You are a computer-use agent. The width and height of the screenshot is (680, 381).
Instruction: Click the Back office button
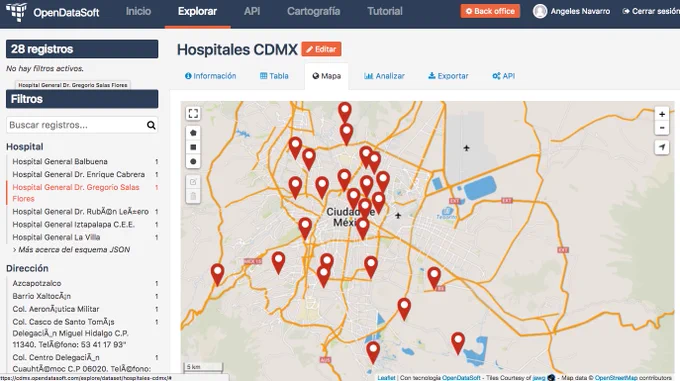click(x=490, y=11)
